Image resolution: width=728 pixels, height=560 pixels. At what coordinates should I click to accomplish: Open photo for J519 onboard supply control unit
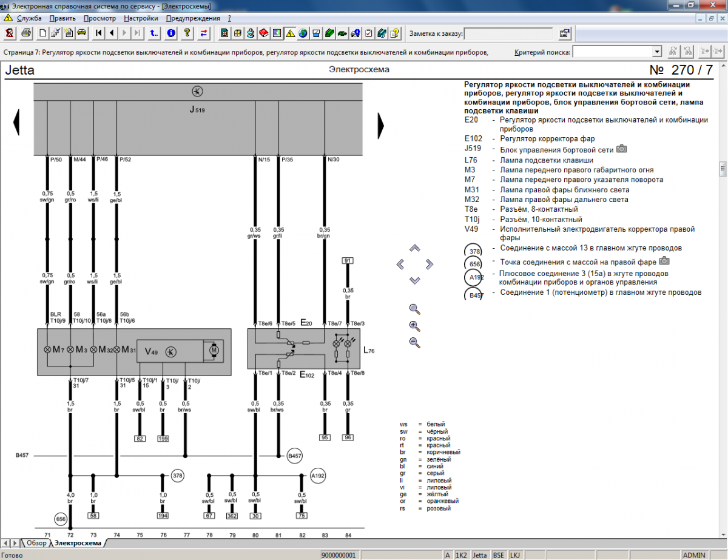click(622, 149)
